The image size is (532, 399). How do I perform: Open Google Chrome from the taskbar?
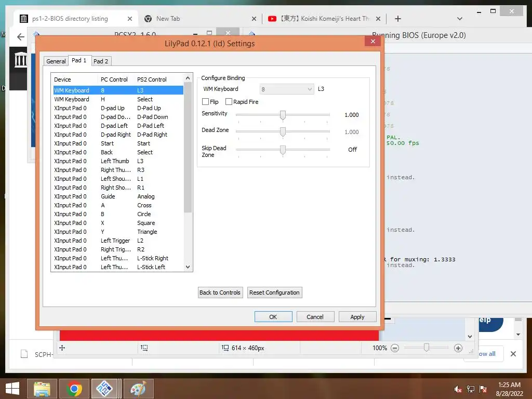pos(74,389)
